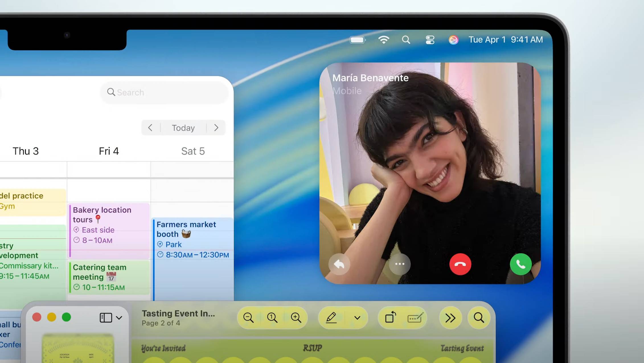Click the date and time in the menu bar
This screenshot has height=363, width=644.
click(506, 40)
